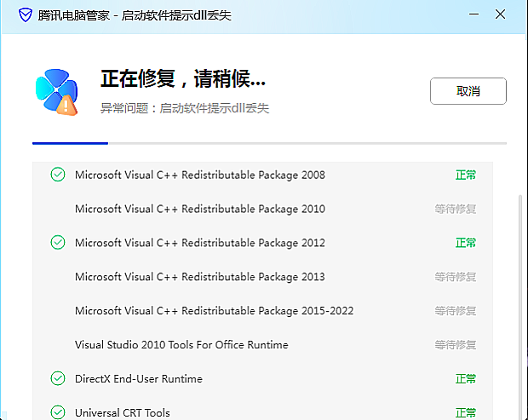Select Microsoft Visual C++ Redistributable Package 2008
528x420 pixels.
[200, 175]
